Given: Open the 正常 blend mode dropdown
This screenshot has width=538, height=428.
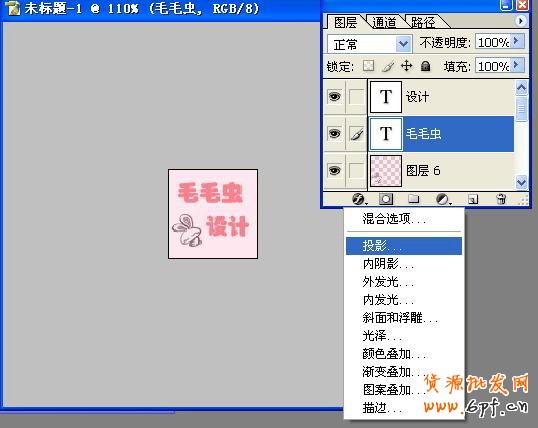Looking at the screenshot, I should click(x=370, y=44).
